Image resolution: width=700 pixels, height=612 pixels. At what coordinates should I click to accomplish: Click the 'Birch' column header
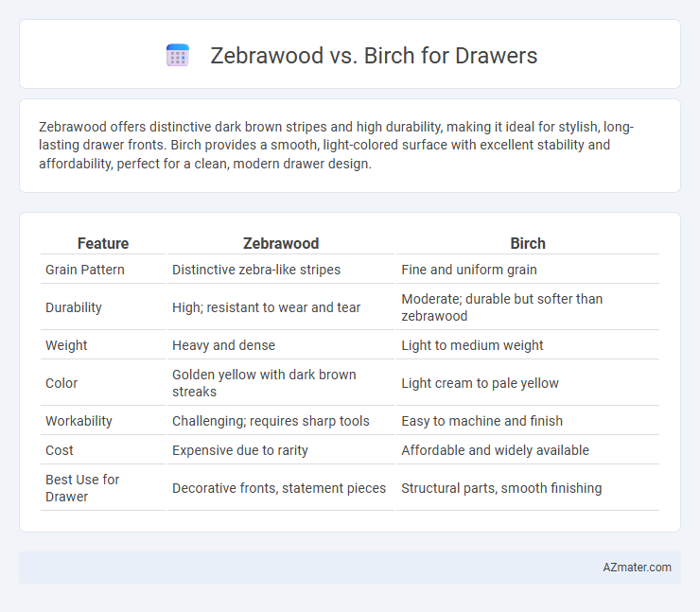[x=528, y=243]
